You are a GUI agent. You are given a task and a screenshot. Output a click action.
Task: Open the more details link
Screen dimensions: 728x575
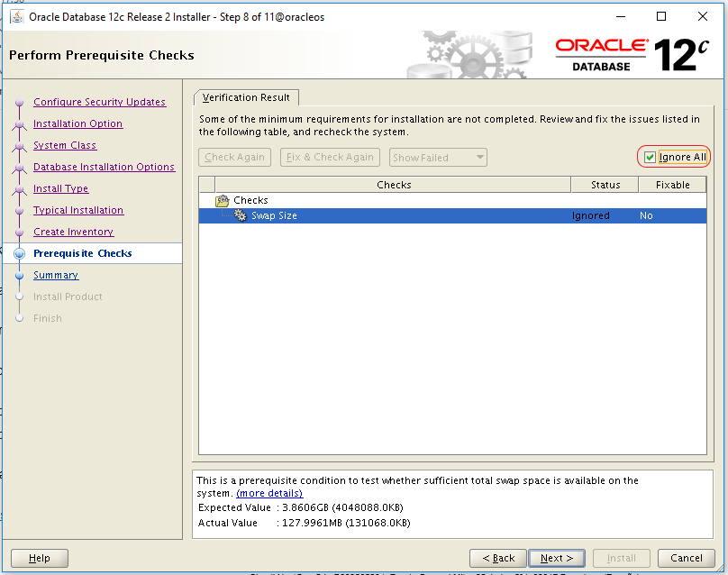point(269,493)
